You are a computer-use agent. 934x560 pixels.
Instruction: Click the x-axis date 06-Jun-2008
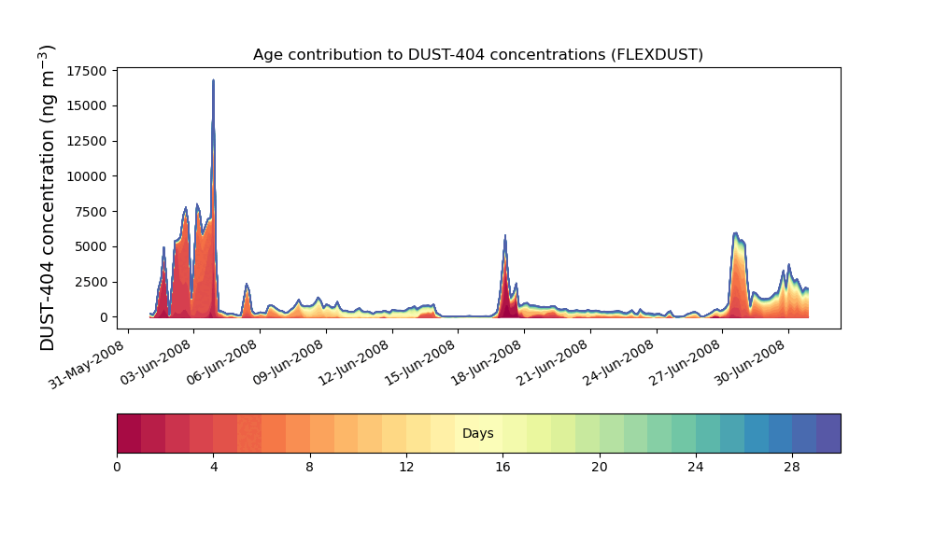click(222, 362)
